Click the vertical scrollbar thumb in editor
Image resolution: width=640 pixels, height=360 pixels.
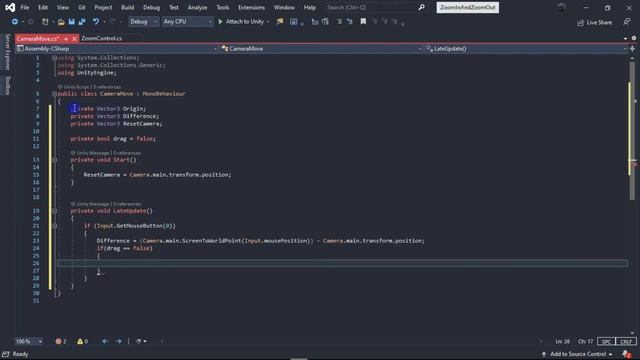(x=632, y=131)
